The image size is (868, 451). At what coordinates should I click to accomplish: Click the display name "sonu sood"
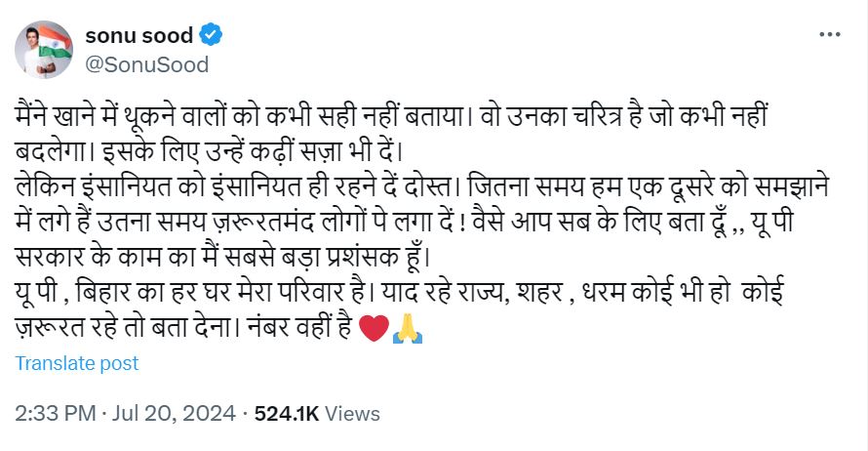[x=138, y=36]
